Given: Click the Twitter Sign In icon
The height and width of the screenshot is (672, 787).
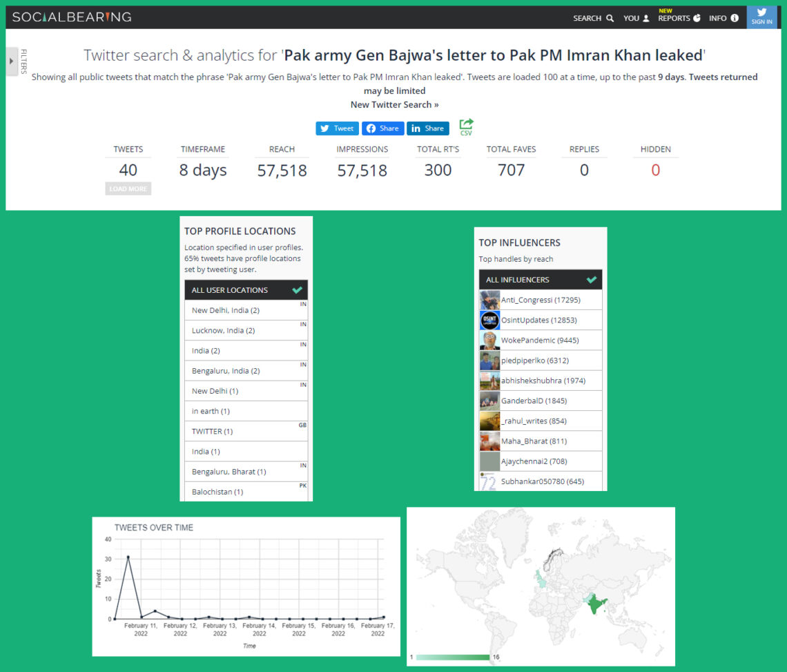Looking at the screenshot, I should click(x=761, y=17).
